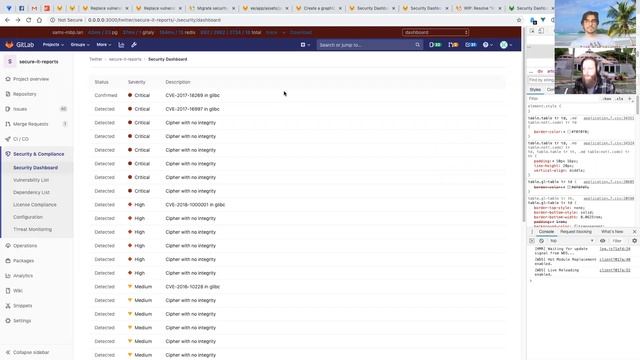
Task: Click the browser forward arrow
Action: click(x=18, y=20)
